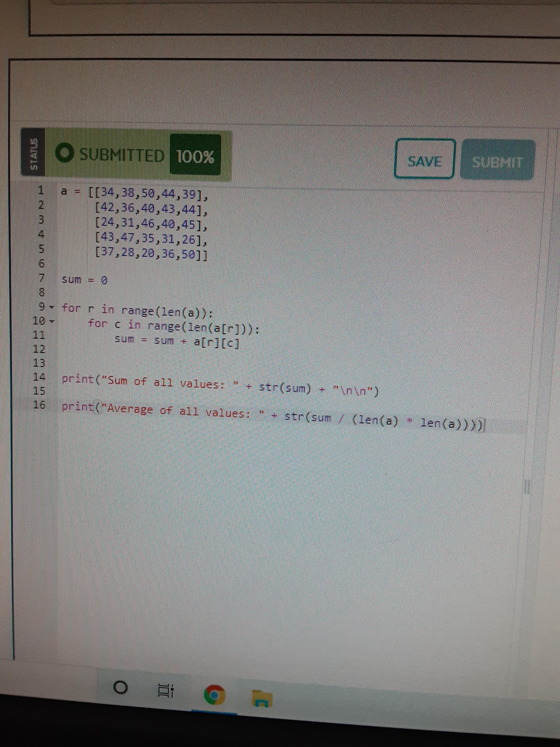Click the green SUBMITTED circle icon
The image size is (560, 747).
[x=65, y=153]
